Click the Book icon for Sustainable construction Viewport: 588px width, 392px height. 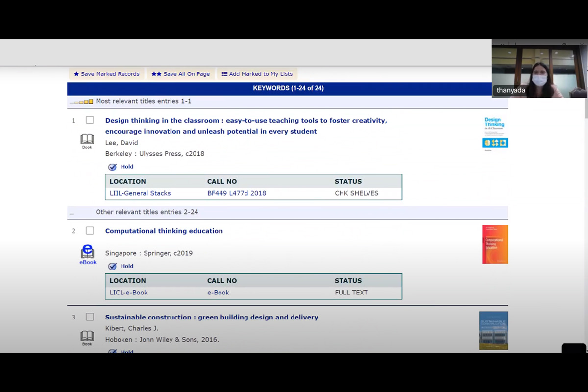[x=87, y=337]
